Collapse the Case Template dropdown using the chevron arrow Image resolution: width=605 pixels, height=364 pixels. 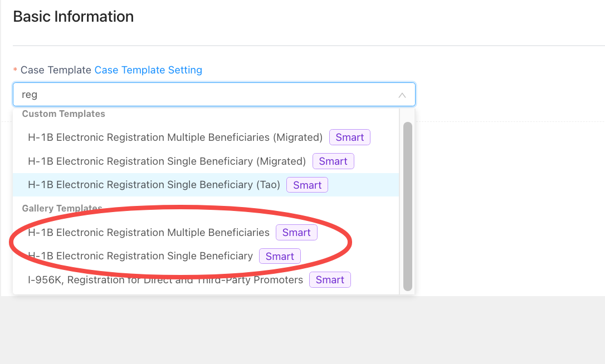click(x=402, y=95)
